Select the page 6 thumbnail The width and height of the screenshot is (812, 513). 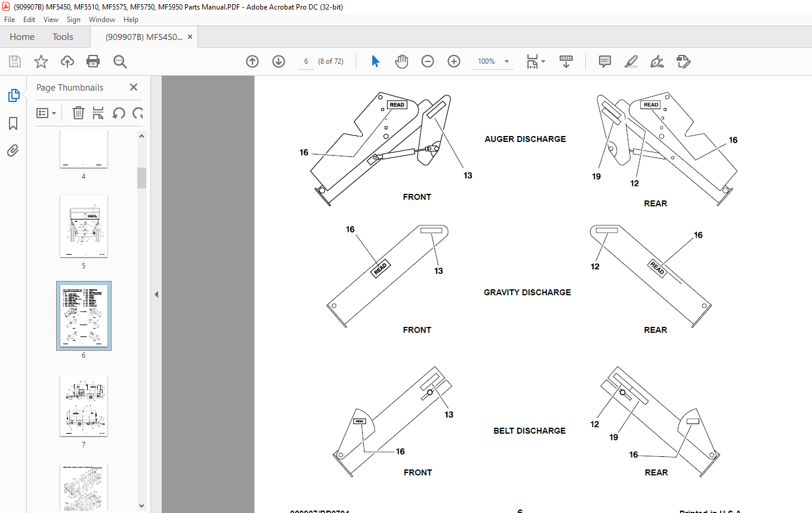(x=84, y=316)
